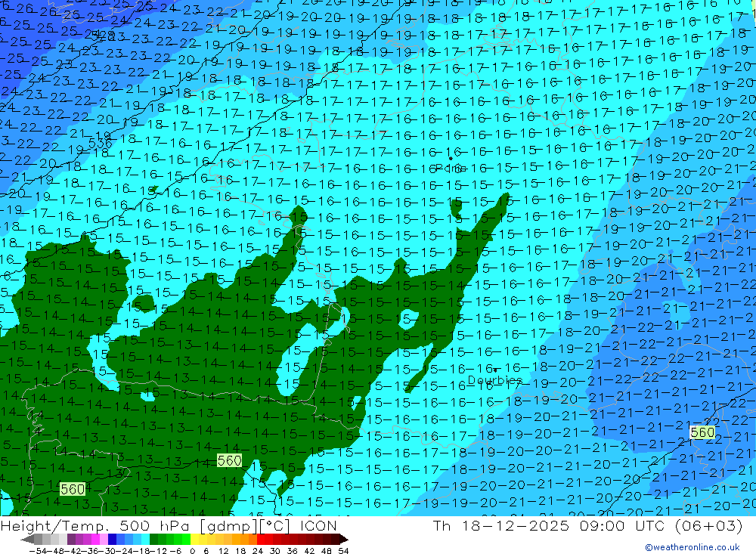
Task: Click the legend value label '-30'
Action: (x=106, y=551)
